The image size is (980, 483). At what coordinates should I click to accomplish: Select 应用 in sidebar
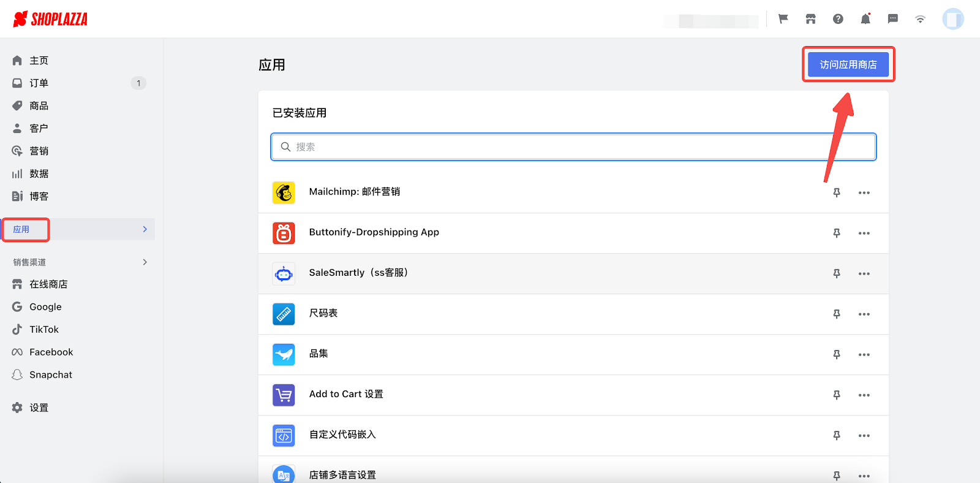point(21,229)
